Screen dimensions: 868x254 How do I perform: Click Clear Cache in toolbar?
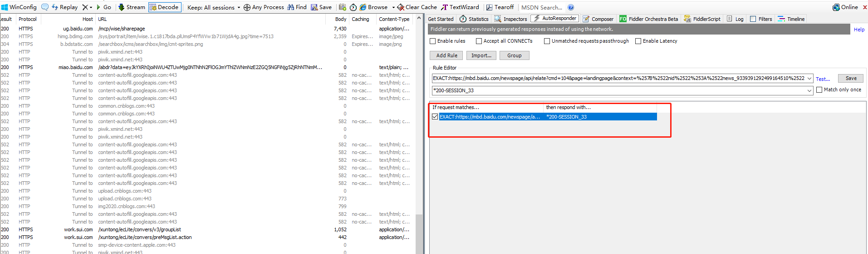coord(417,7)
